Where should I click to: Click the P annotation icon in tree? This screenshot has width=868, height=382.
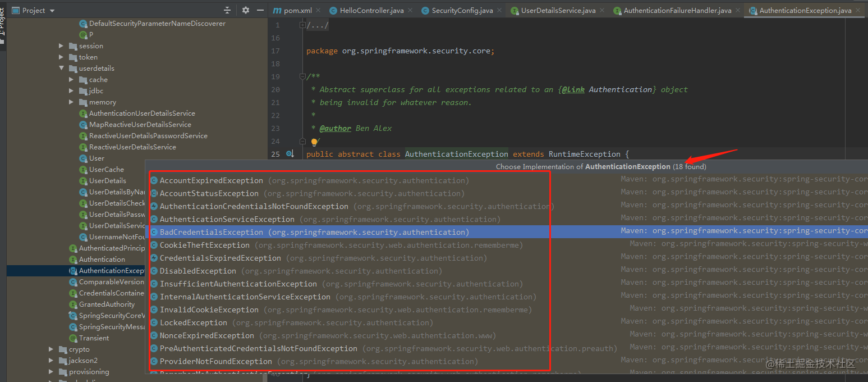(x=83, y=35)
